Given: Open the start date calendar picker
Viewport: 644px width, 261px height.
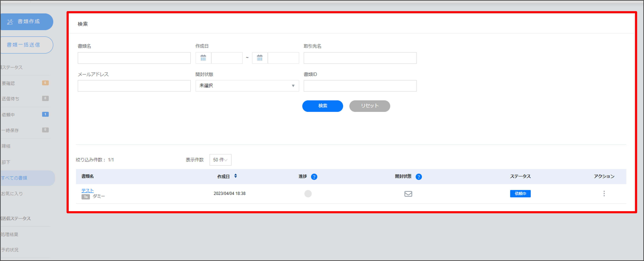Looking at the screenshot, I should point(203,58).
